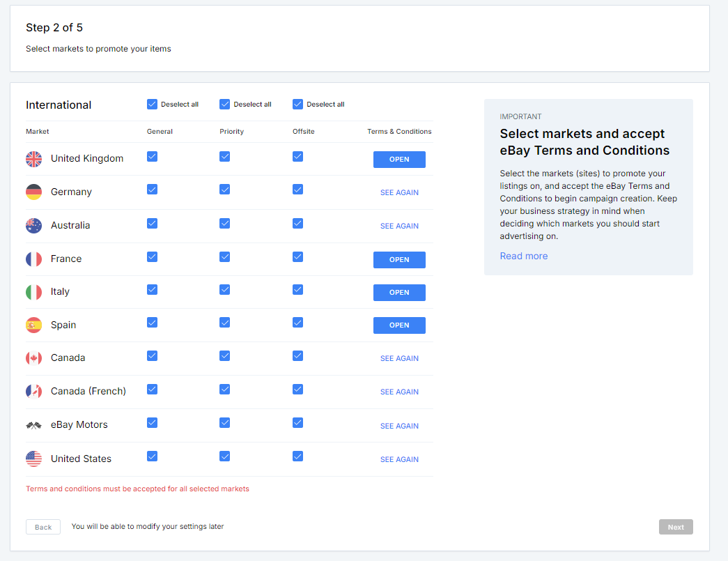This screenshot has width=728, height=561.
Task: Click the Australia flag icon
Action: (x=33, y=226)
